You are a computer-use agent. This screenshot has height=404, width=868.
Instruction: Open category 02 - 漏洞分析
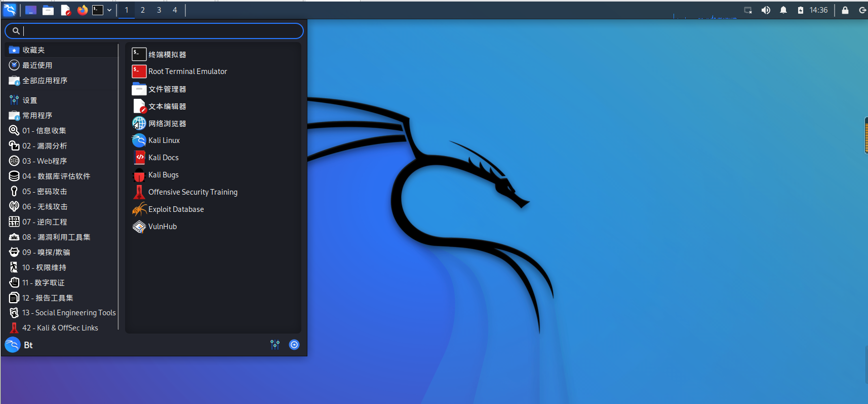pos(62,146)
